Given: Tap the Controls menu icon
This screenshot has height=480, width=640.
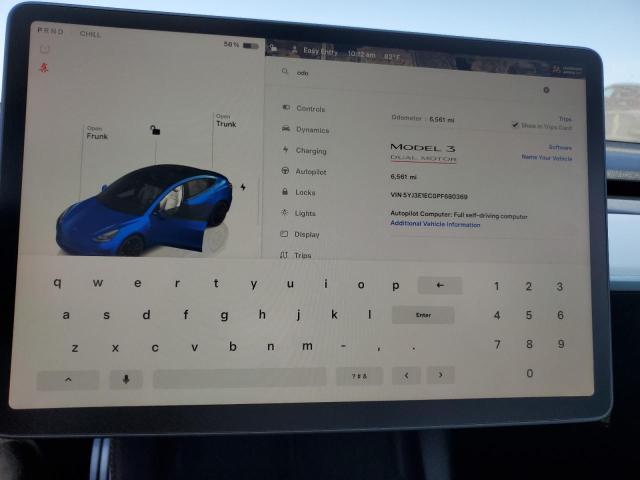Looking at the screenshot, I should pos(286,108).
